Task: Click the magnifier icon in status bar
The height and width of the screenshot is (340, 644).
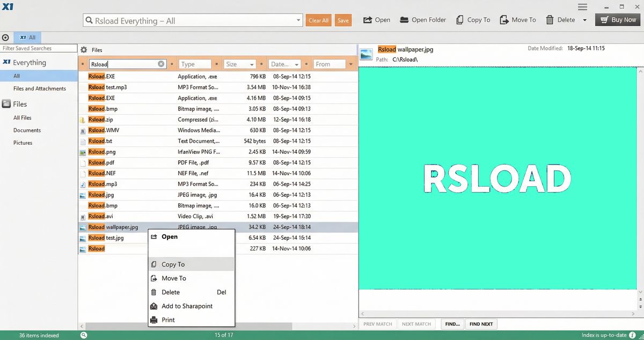Action: coord(84,335)
